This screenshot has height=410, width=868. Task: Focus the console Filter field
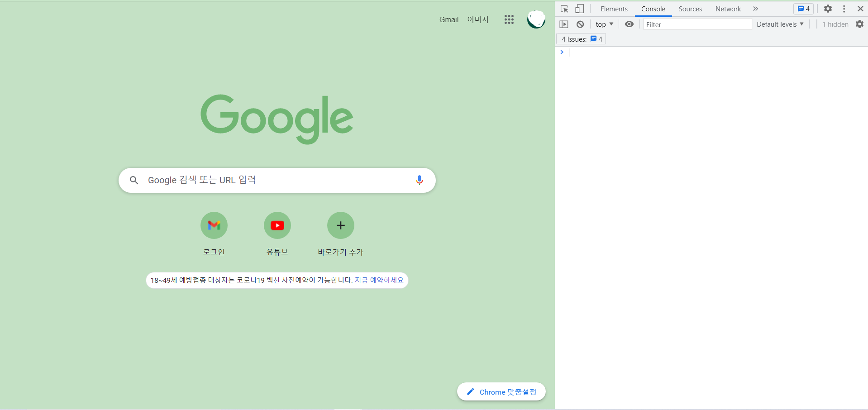[697, 24]
